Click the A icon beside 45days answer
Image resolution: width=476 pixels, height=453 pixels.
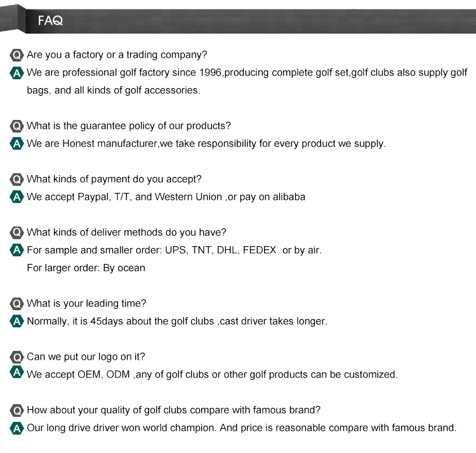click(x=17, y=321)
